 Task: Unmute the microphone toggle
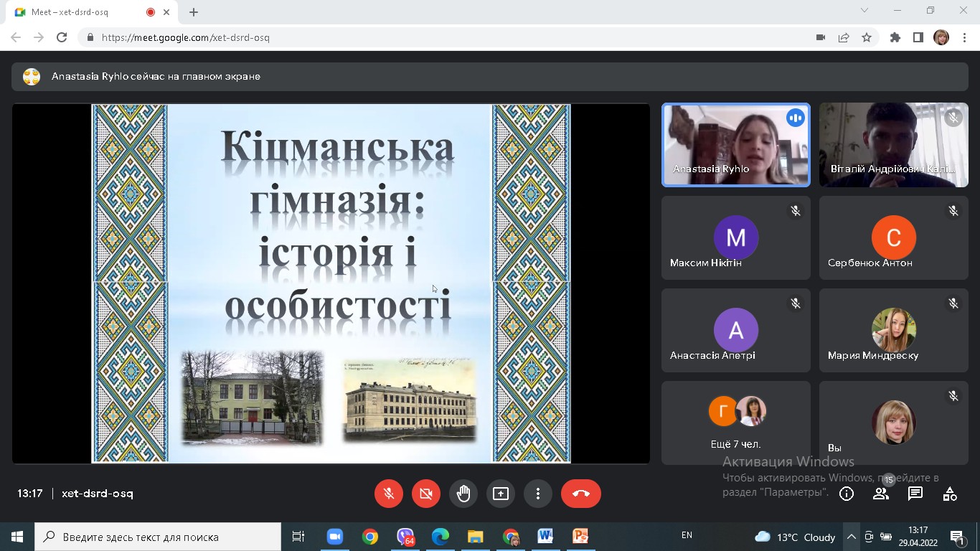pos(389,494)
